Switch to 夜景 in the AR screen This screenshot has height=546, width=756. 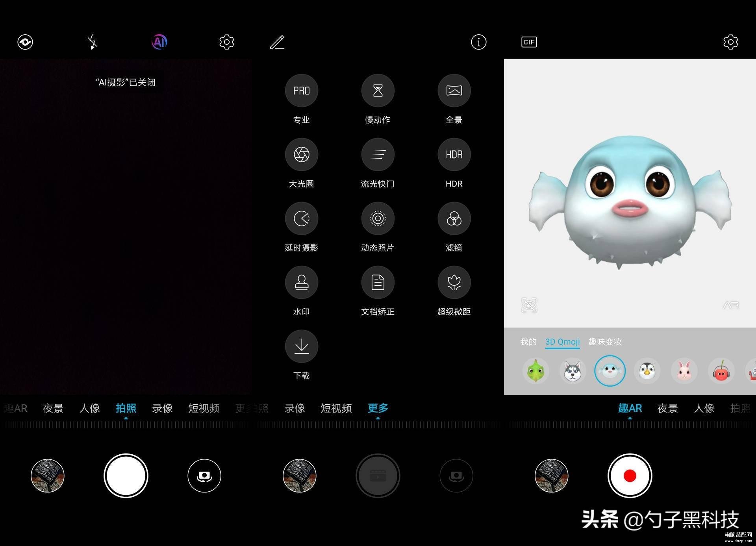point(667,408)
